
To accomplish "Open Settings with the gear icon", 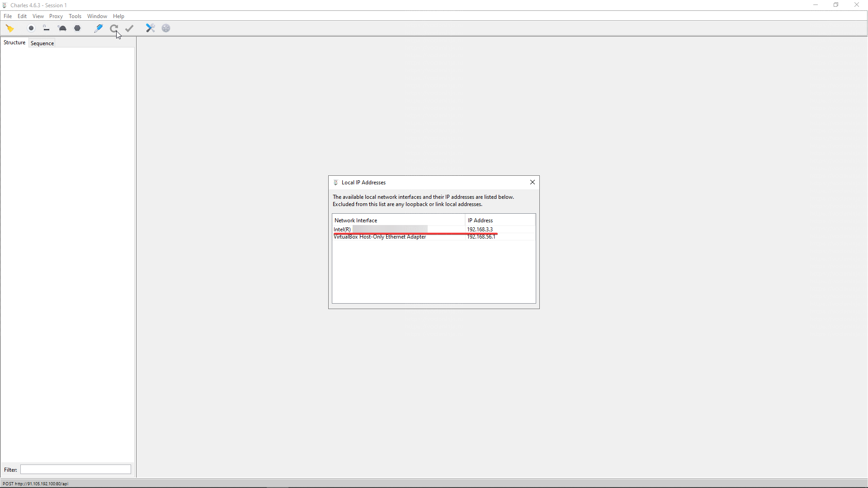I will tap(166, 28).
